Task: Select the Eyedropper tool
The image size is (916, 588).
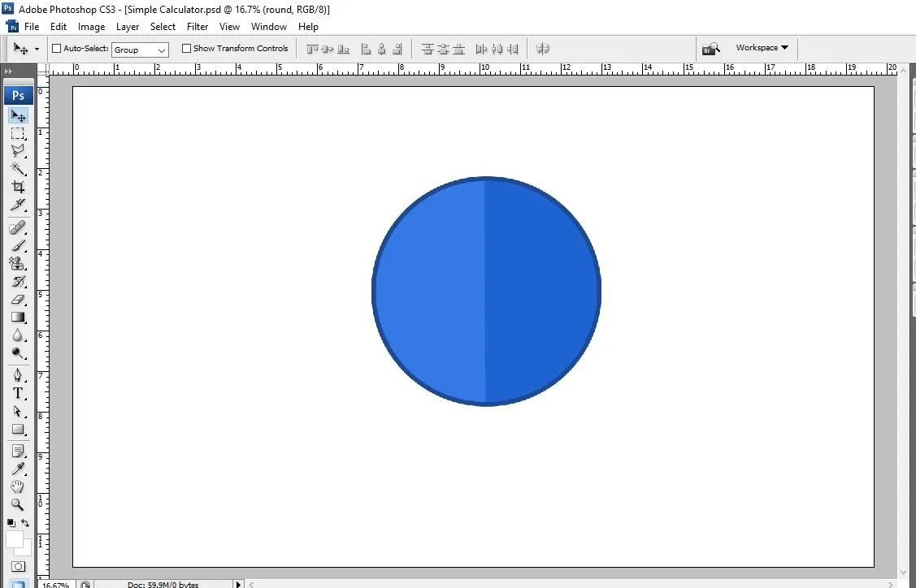Action: click(18, 469)
